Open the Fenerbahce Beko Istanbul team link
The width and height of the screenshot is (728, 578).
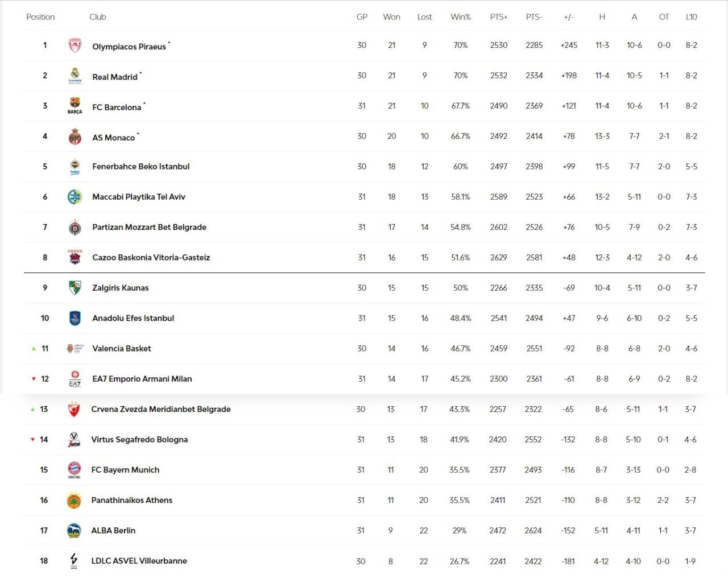141,167
